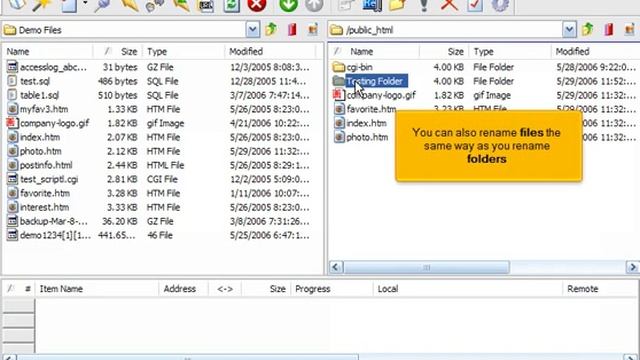
Task: Click the new document toolbar icon
Action: (69, 5)
